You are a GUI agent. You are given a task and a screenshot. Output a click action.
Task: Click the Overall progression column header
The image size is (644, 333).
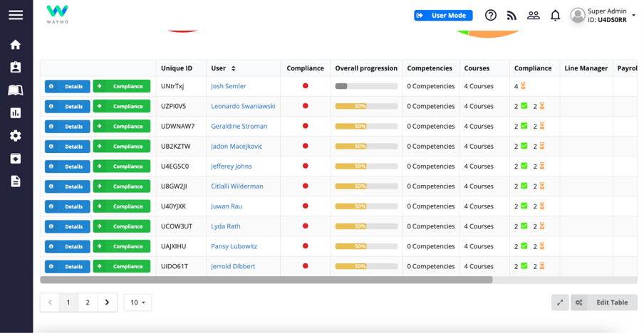click(366, 68)
